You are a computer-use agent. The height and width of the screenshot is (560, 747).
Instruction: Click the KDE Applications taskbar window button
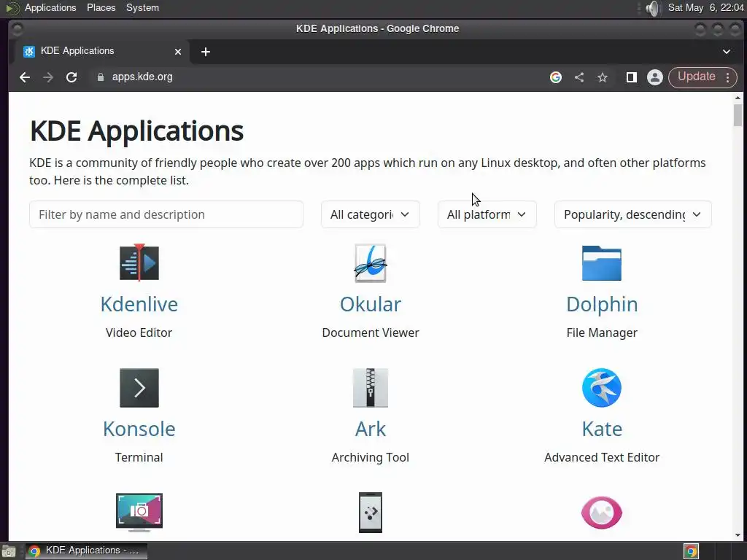pos(86,551)
